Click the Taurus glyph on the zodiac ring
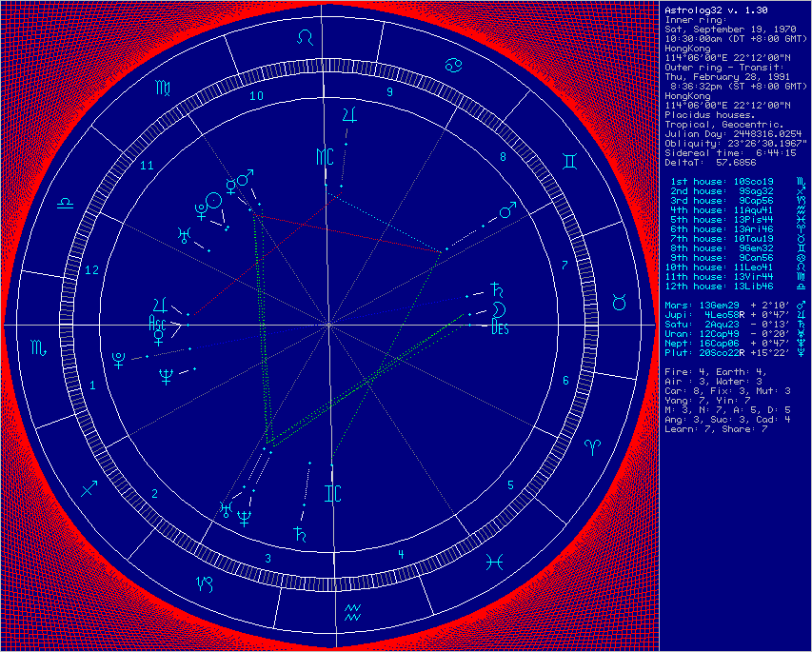This screenshot has width=812, height=652. click(619, 302)
